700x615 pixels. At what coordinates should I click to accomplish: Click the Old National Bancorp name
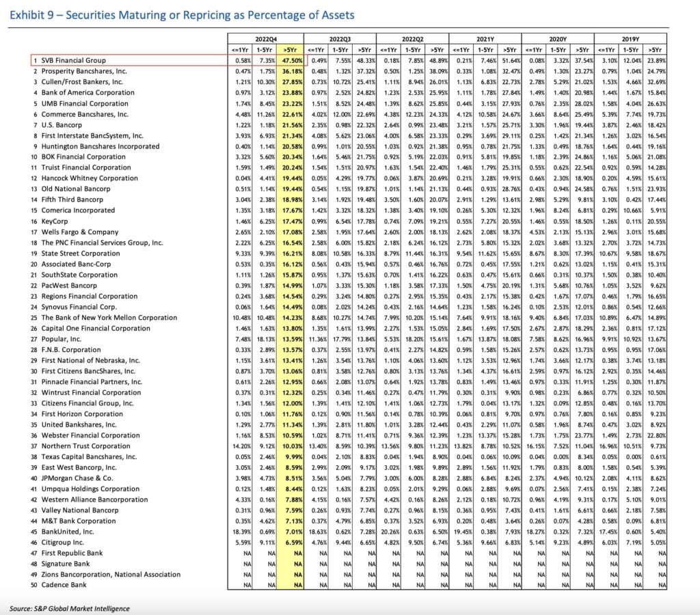coord(76,189)
